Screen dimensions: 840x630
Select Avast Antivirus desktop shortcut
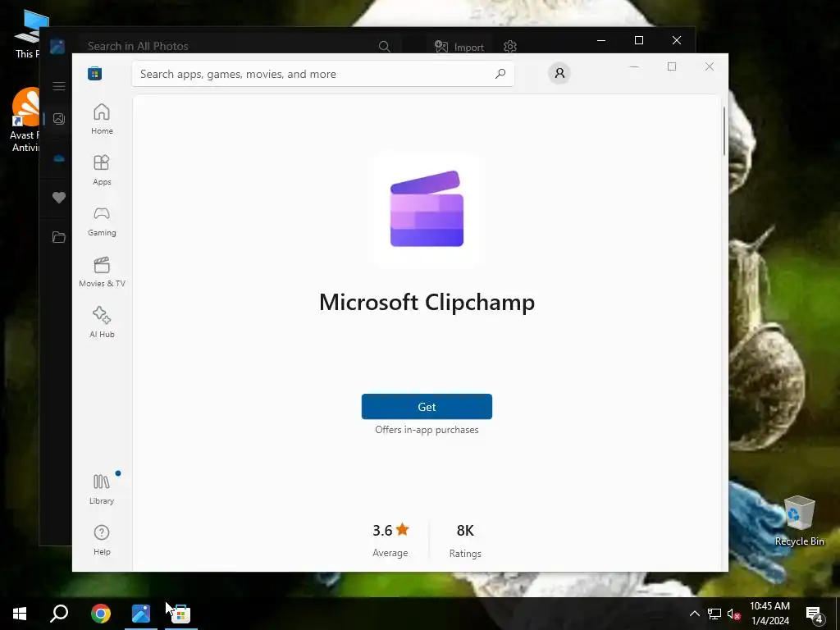tap(25, 120)
